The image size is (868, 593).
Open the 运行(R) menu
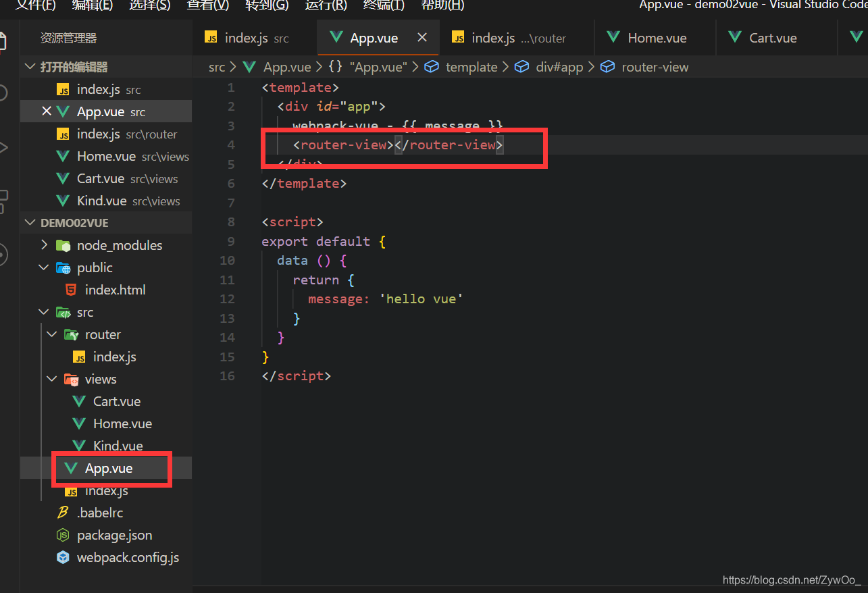click(x=326, y=5)
